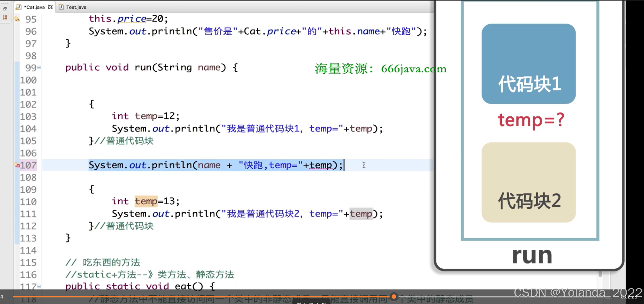Click the opening brace on line 102
The width and height of the screenshot is (644, 304).
click(91, 104)
